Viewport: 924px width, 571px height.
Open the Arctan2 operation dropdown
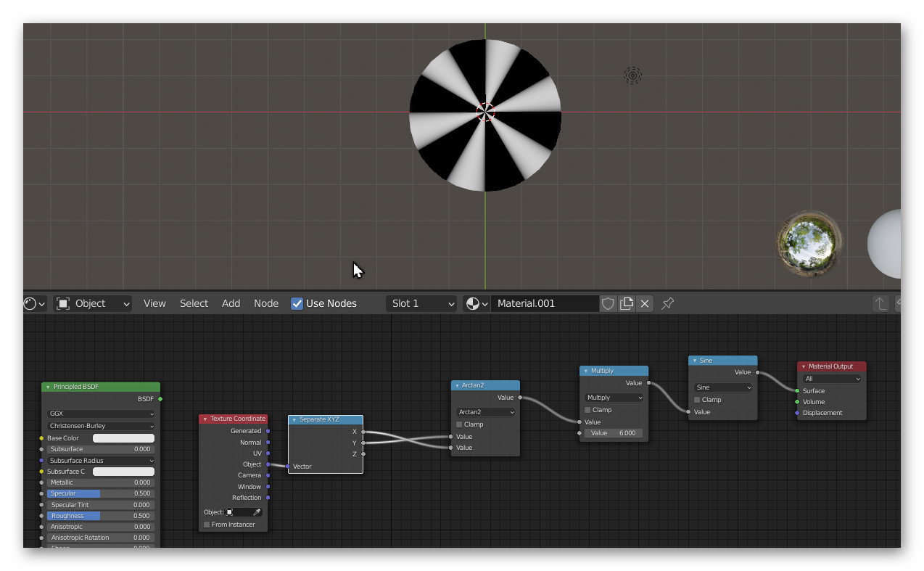pyautogui.click(x=485, y=412)
